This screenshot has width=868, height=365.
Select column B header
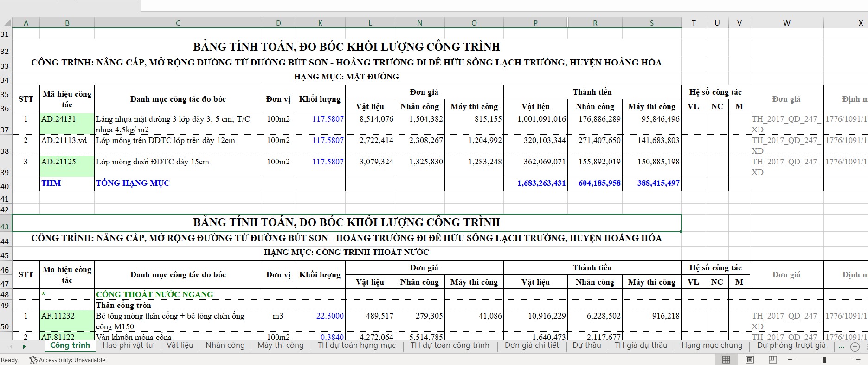point(67,23)
